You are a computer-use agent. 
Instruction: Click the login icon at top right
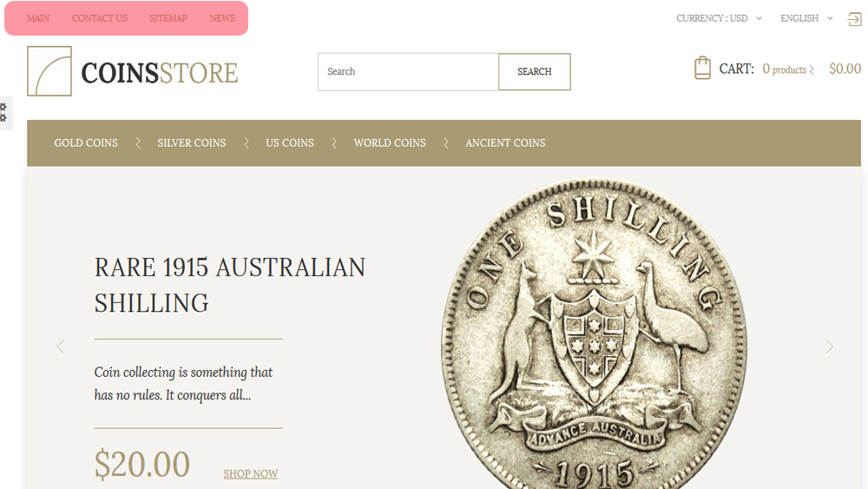tap(854, 19)
